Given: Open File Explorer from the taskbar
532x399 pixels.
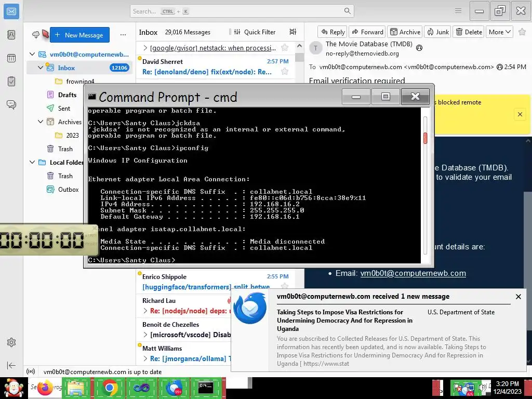Looking at the screenshot, I should [x=76, y=388].
